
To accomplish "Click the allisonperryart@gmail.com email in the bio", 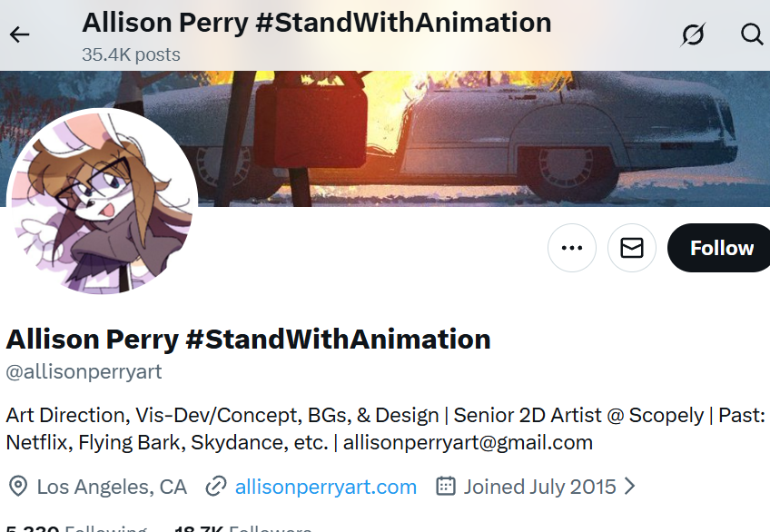I will click(468, 443).
